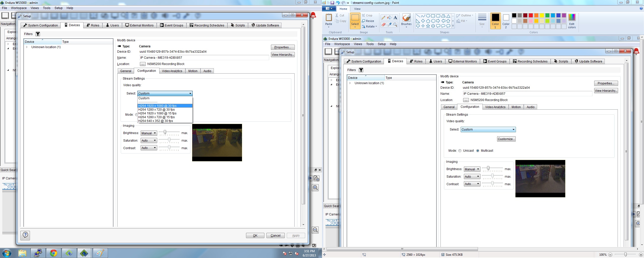Open the video quality Select dropdown in left Setup

(x=165, y=93)
